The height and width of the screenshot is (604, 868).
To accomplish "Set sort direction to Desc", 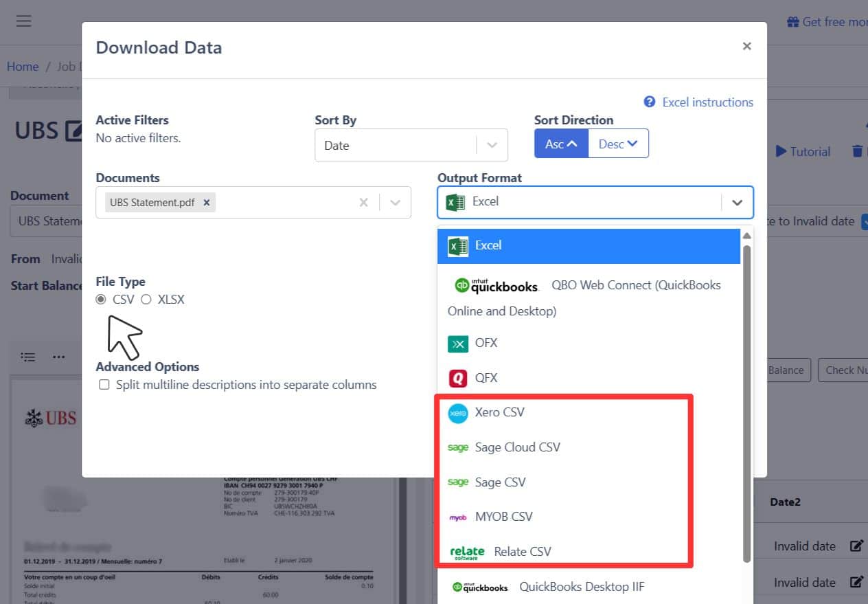I will click(x=618, y=144).
